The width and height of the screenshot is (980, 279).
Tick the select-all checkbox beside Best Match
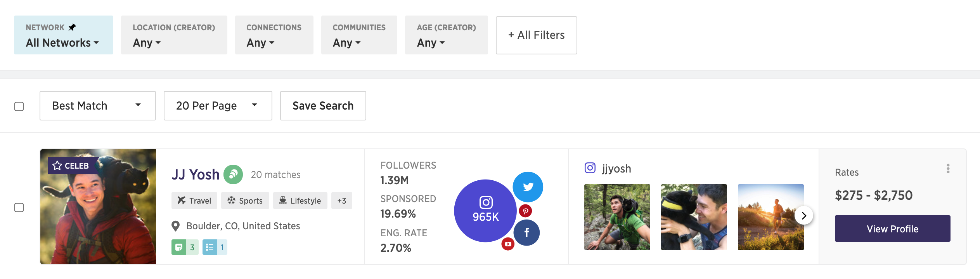[19, 106]
